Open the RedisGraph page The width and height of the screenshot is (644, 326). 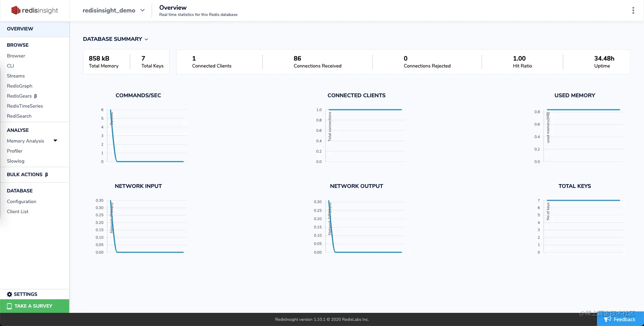pyautogui.click(x=20, y=86)
